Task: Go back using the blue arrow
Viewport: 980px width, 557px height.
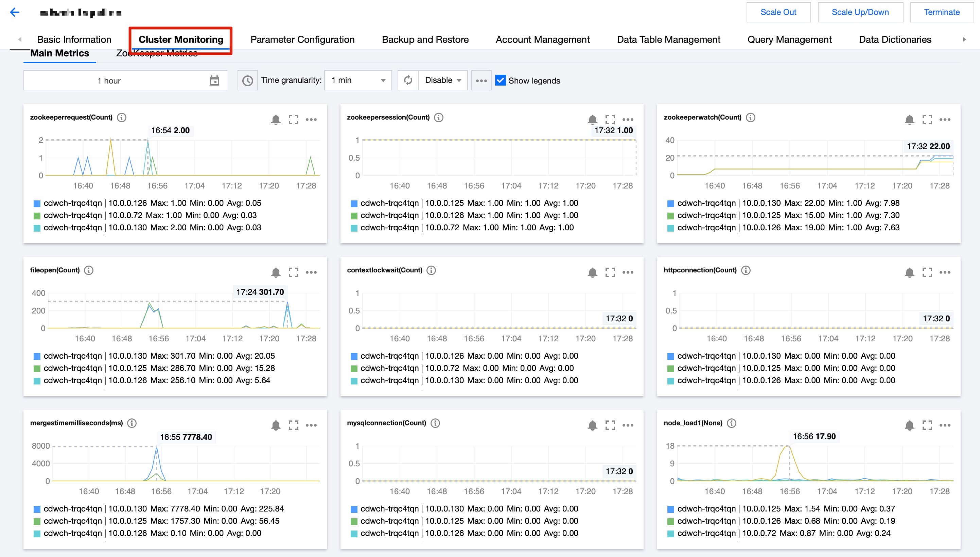Action: click(15, 12)
